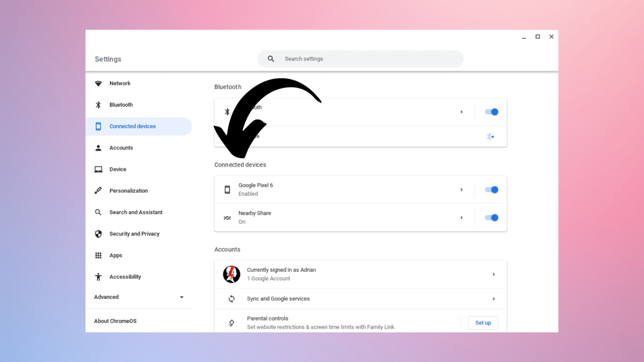Open Accessibility settings in sidebar
Screen dimensions: 644x362
coord(139,277)
